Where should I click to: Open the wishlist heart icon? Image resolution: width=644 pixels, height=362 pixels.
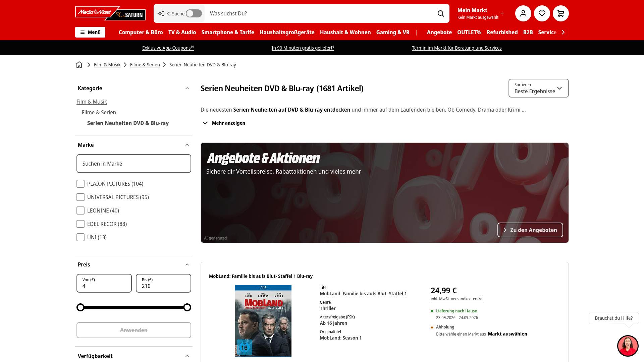click(542, 13)
